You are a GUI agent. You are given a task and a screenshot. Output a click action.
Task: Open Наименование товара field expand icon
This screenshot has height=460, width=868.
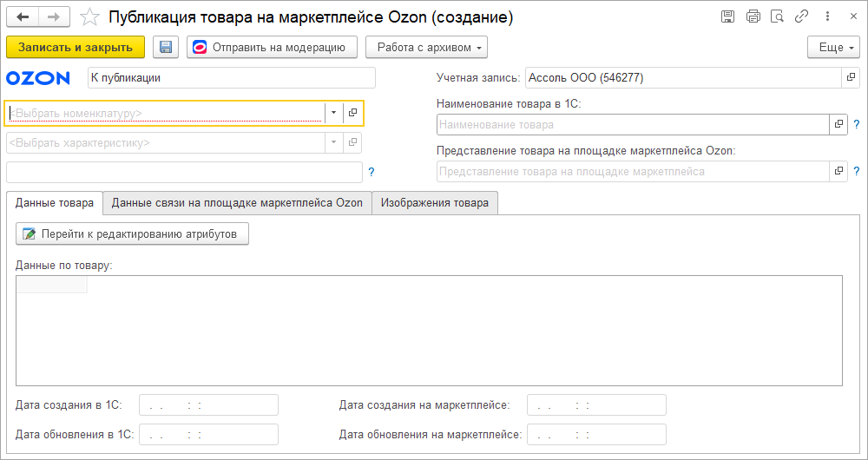click(838, 125)
